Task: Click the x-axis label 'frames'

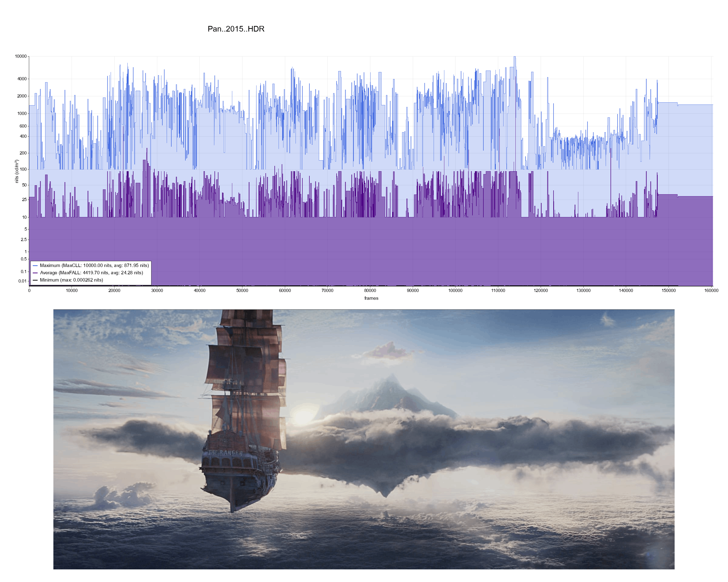Action: 371,298
